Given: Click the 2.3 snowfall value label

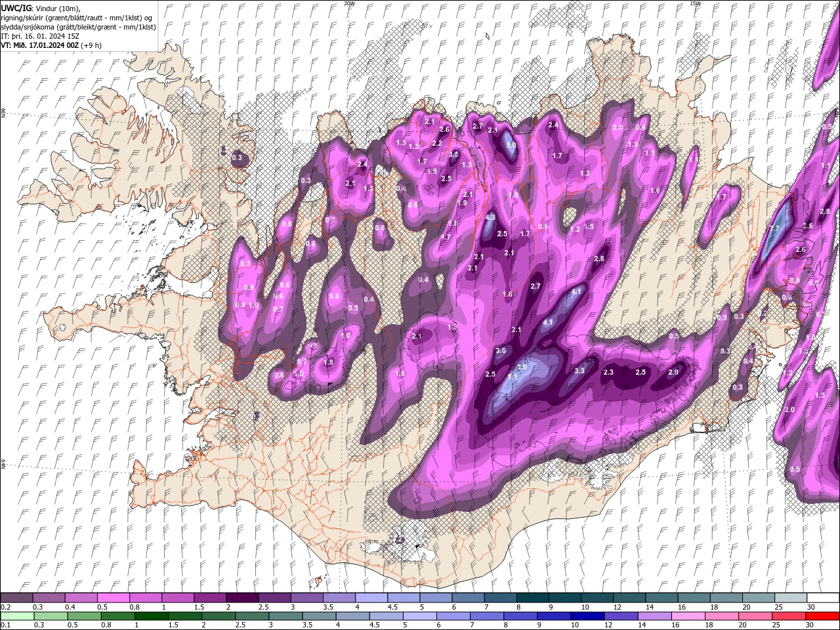Looking at the screenshot, I should pyautogui.click(x=608, y=372).
